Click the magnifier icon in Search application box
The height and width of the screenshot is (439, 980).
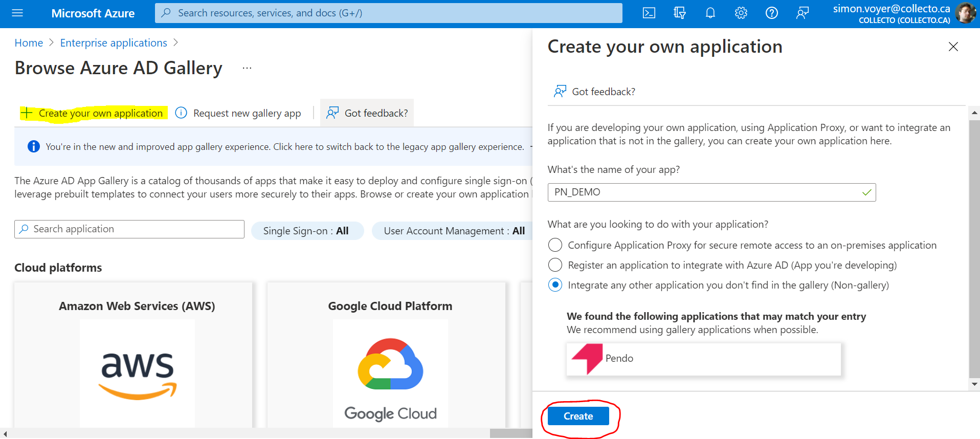(x=24, y=229)
